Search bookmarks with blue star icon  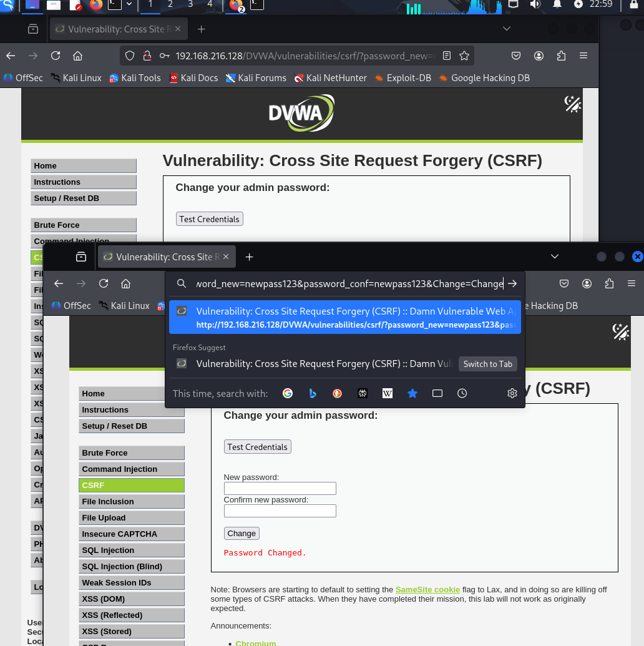(x=412, y=393)
